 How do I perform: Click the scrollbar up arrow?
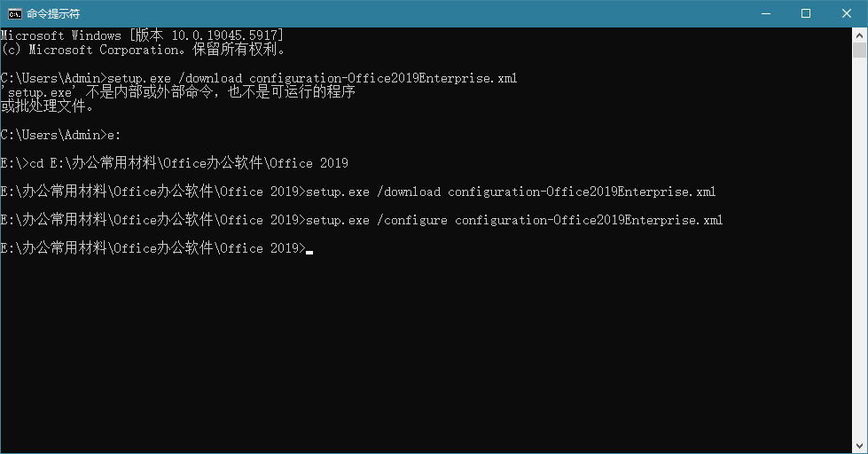pyautogui.click(x=859, y=35)
